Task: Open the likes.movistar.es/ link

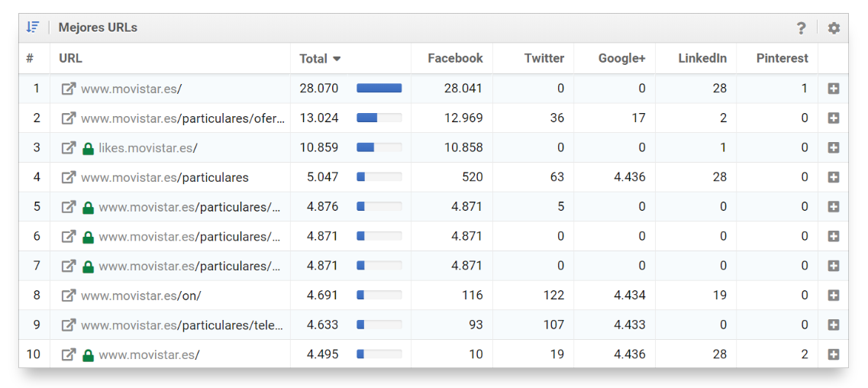Action: (148, 148)
